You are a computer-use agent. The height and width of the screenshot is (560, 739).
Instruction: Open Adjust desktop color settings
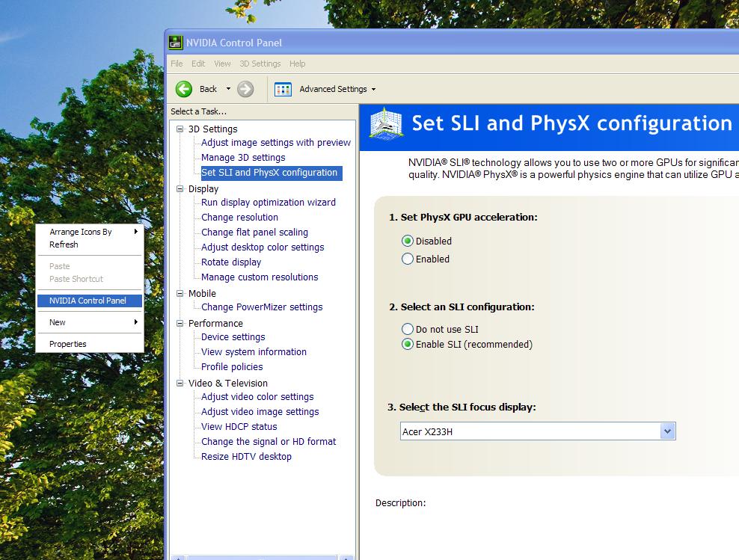click(x=263, y=247)
